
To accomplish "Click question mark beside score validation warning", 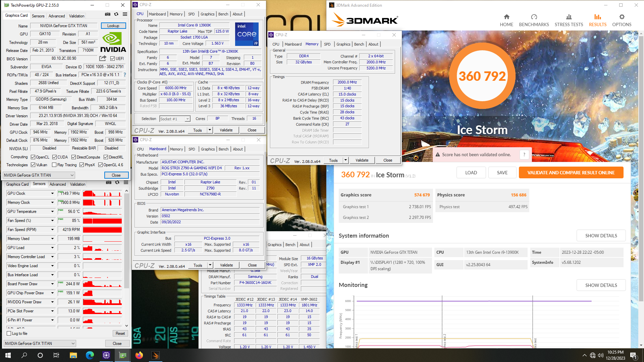I will click(524, 155).
